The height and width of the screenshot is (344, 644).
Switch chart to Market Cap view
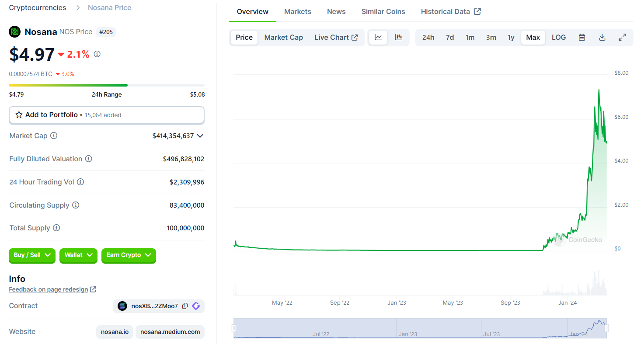click(x=283, y=38)
